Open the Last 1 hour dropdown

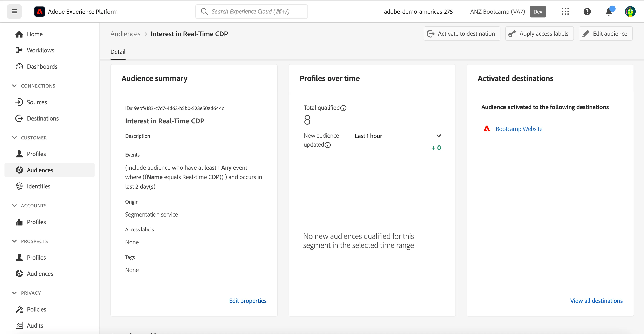(x=398, y=136)
